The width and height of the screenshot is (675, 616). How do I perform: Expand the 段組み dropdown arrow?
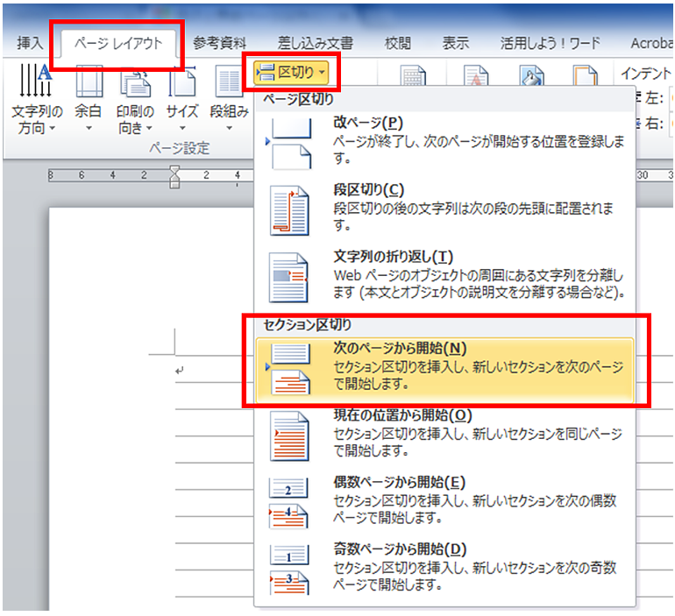pos(229,128)
